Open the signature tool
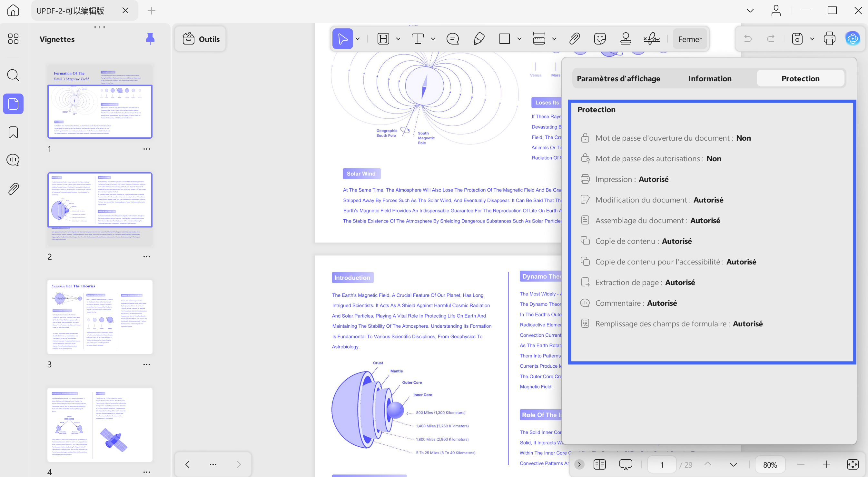The width and height of the screenshot is (868, 477). (652, 39)
